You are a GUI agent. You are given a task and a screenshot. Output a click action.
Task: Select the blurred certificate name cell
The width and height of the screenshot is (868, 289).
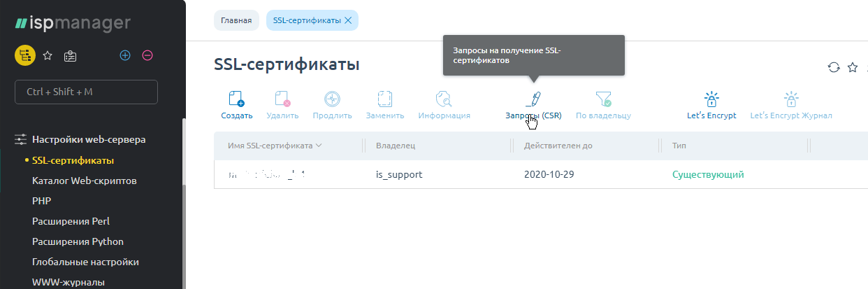(x=266, y=174)
